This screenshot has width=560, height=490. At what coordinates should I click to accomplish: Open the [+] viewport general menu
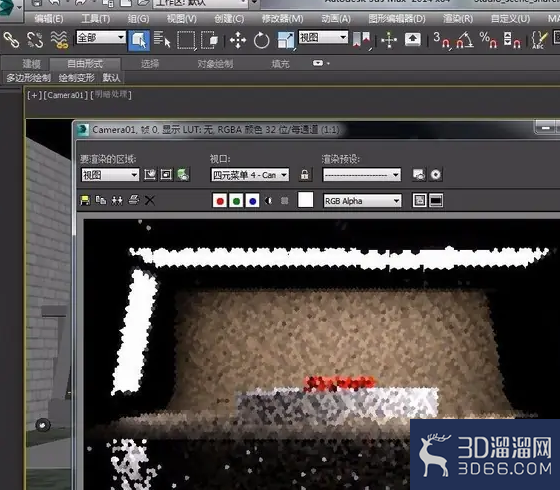pos(34,95)
